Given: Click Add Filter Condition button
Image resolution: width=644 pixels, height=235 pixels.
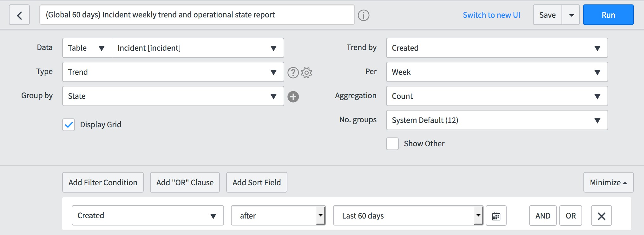Looking at the screenshot, I should point(103,182).
